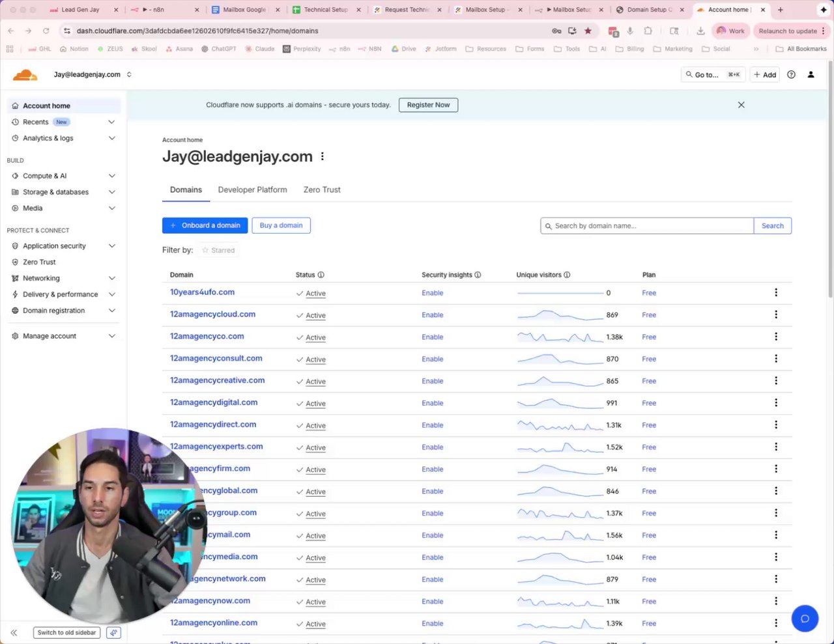The width and height of the screenshot is (834, 644).
Task: Open row menu for 12amagencydigital.com
Action: tap(776, 403)
